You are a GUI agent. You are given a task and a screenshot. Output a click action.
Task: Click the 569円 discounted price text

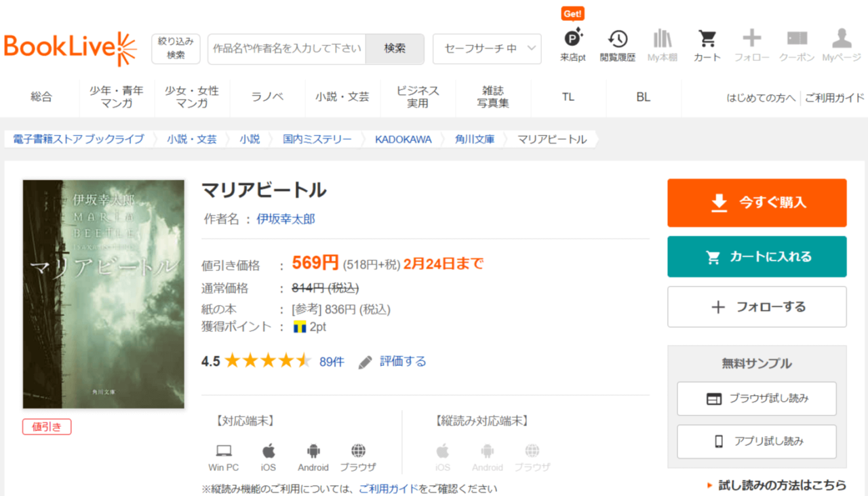tap(315, 263)
